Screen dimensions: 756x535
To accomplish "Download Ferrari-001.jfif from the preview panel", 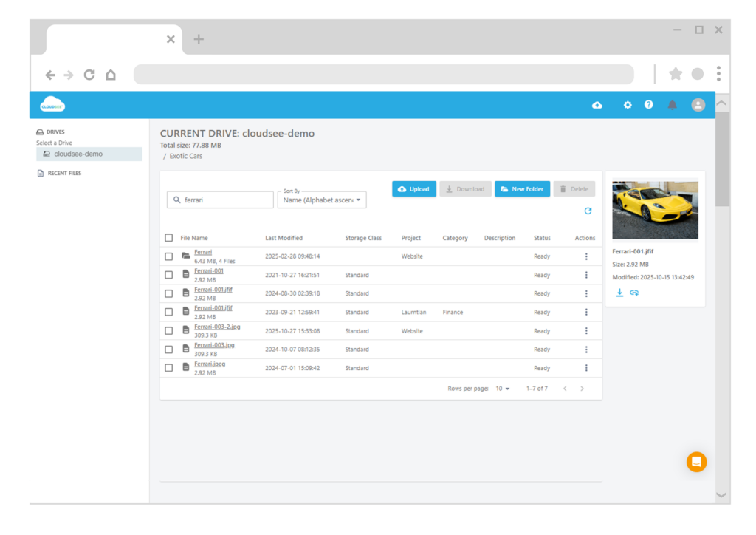I will coord(619,293).
